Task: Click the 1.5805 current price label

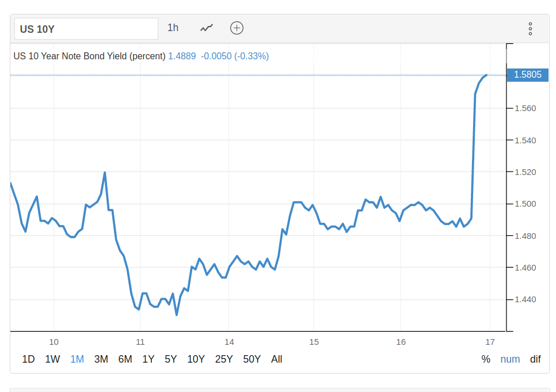Action: click(527, 75)
